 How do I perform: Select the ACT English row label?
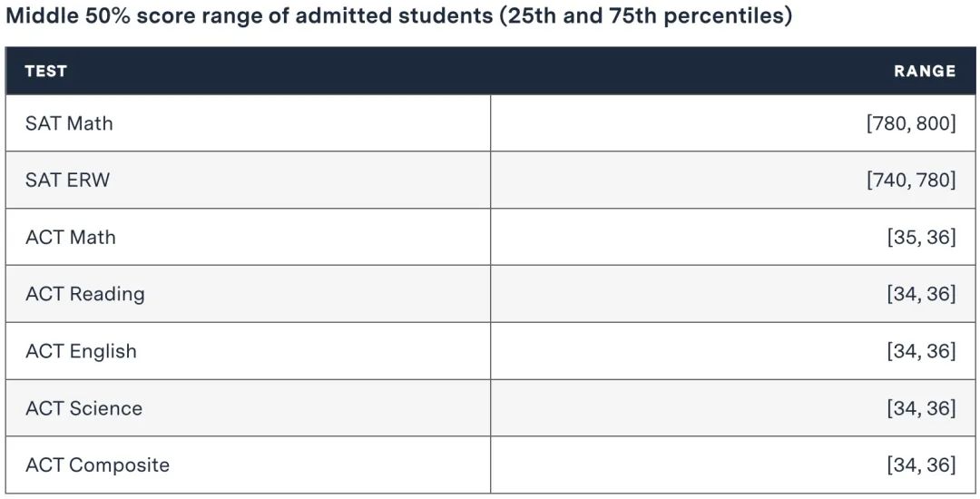coord(81,351)
